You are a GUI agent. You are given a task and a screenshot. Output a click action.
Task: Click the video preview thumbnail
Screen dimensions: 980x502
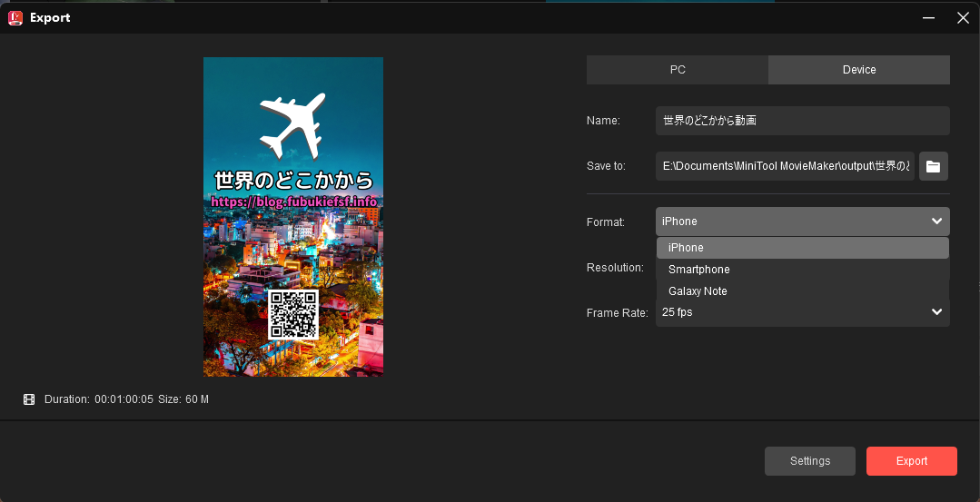(293, 217)
